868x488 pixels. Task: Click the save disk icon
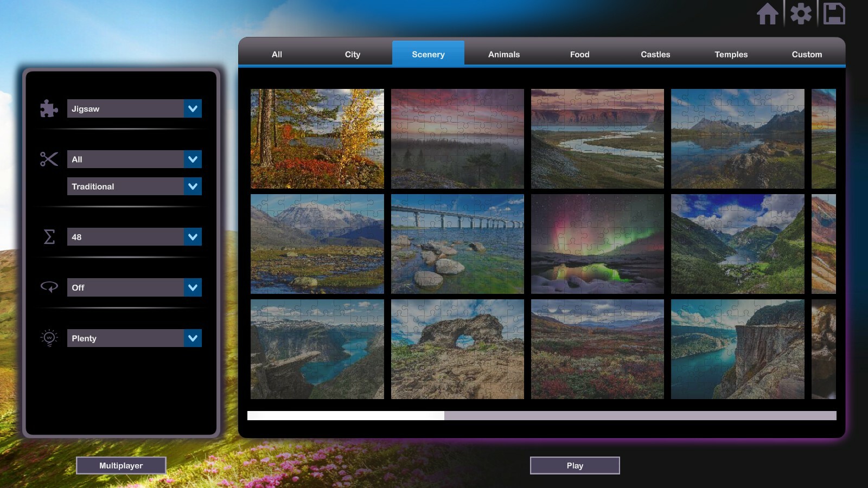[834, 15]
